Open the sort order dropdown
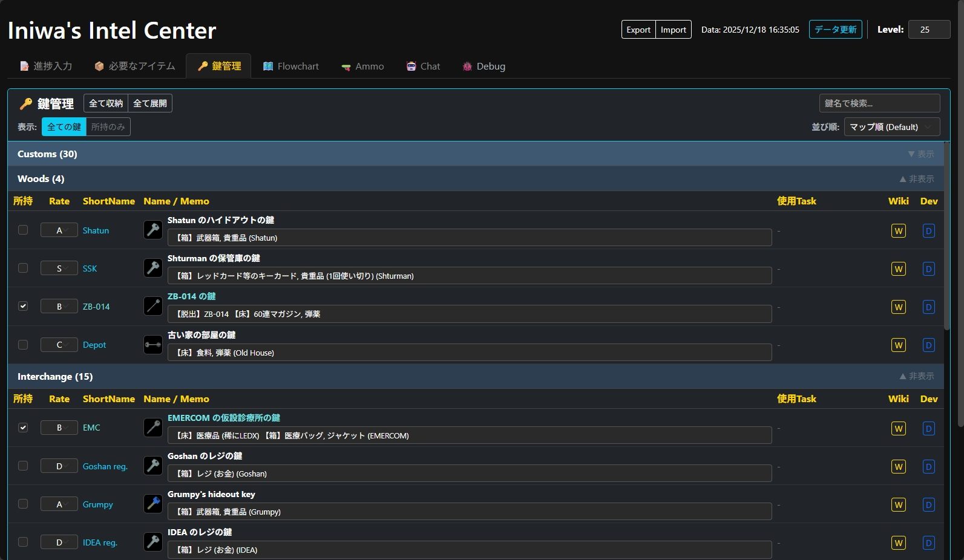 891,127
